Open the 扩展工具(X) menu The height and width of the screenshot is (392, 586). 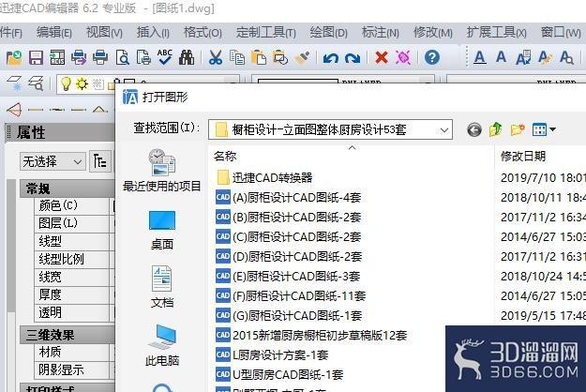coord(496,33)
